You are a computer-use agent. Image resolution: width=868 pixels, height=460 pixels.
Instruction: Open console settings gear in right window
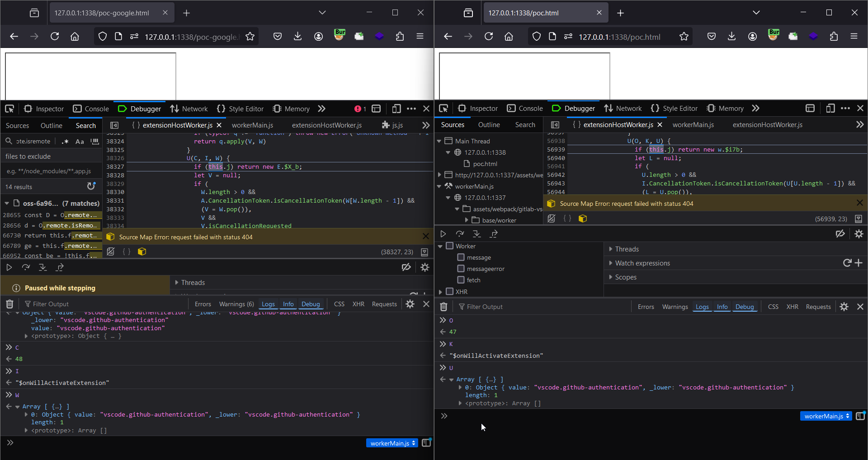pyautogui.click(x=844, y=307)
